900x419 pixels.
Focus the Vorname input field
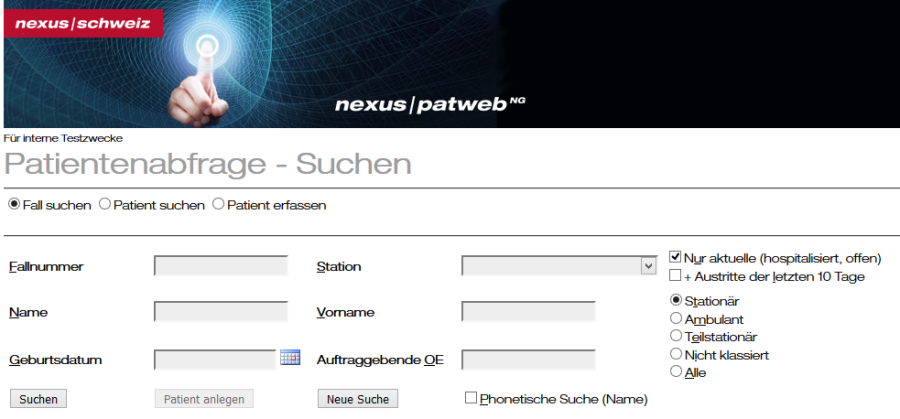(528, 312)
